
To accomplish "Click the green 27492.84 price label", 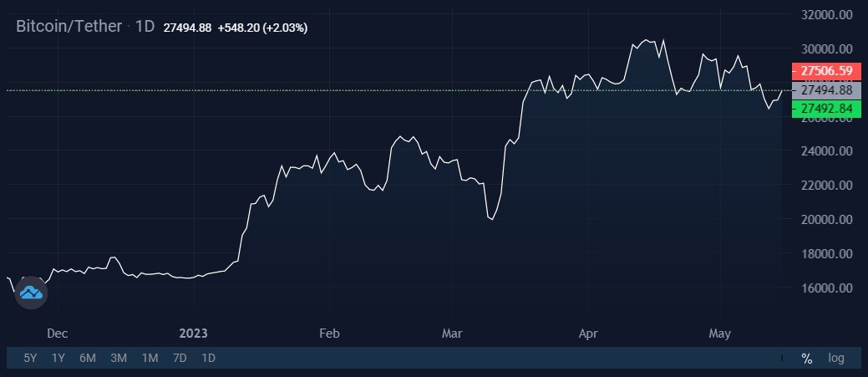I will click(826, 109).
